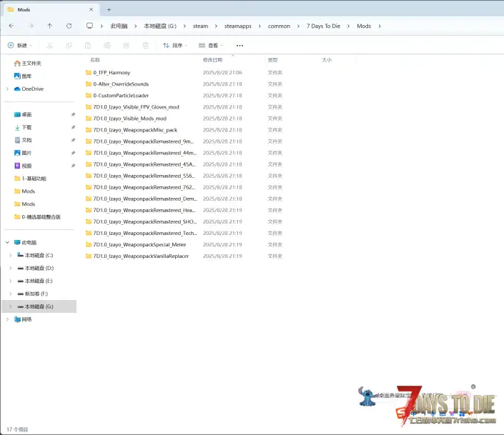Open the 排序 sort dropdown
Image resolution: width=504 pixels, height=435 pixels.
tap(175, 45)
